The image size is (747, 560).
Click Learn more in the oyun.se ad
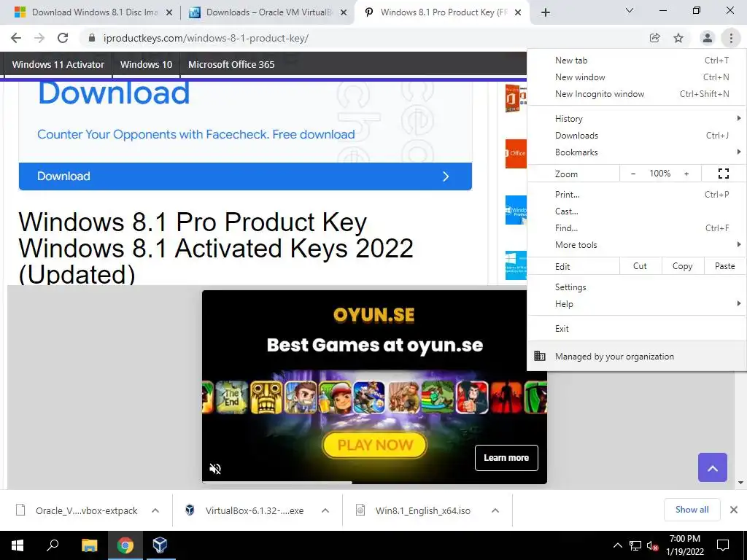point(506,458)
